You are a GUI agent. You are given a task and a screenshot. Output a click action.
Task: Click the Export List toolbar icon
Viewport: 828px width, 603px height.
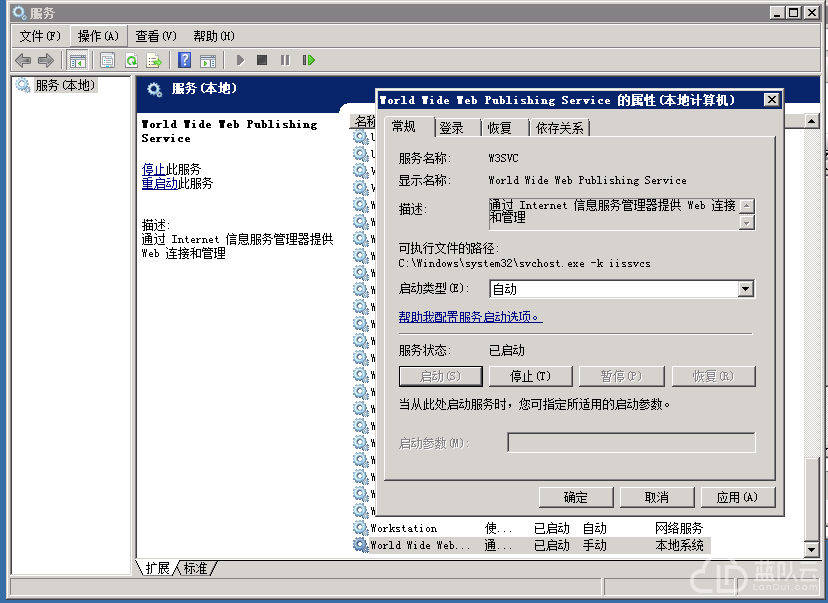pyautogui.click(x=154, y=60)
